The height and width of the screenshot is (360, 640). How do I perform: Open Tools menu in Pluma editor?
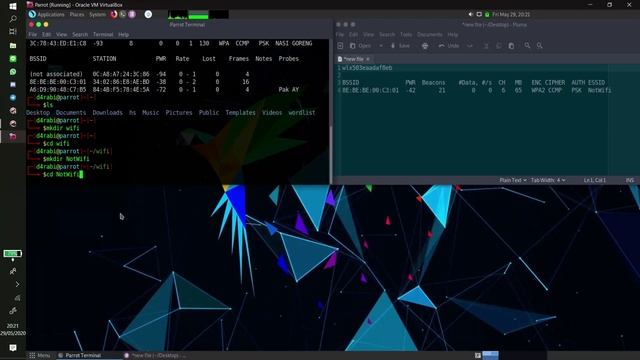(x=406, y=35)
